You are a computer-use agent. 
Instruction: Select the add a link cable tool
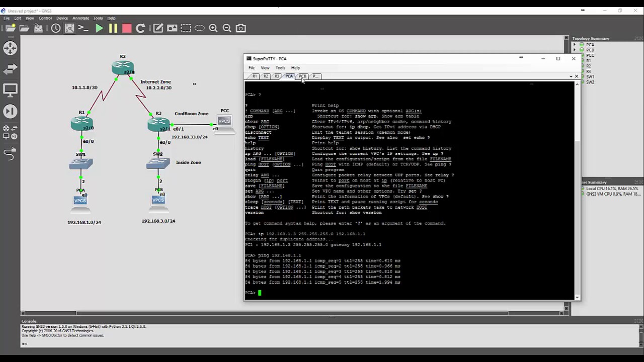tap(10, 154)
